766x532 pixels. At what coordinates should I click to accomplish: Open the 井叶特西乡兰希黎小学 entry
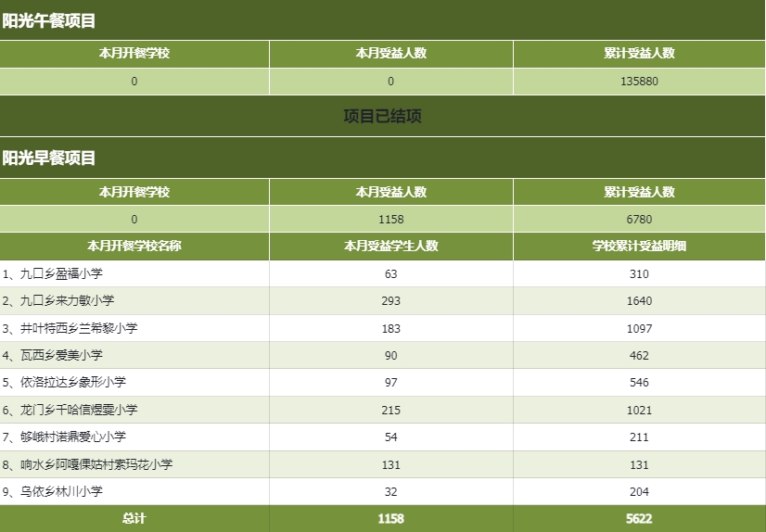79,328
